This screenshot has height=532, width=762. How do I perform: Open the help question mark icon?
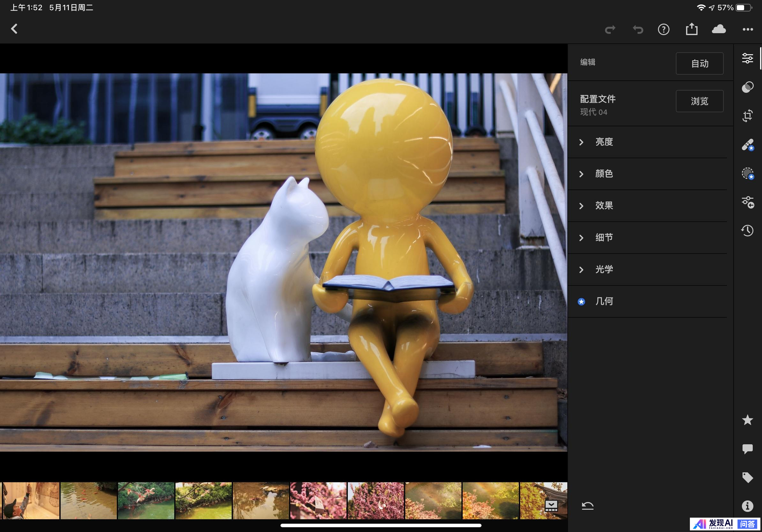click(x=663, y=30)
